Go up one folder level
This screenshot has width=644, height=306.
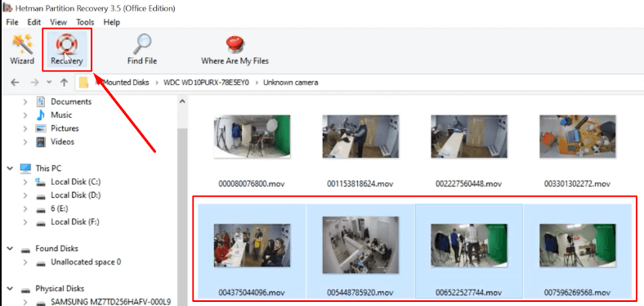pyautogui.click(x=64, y=83)
